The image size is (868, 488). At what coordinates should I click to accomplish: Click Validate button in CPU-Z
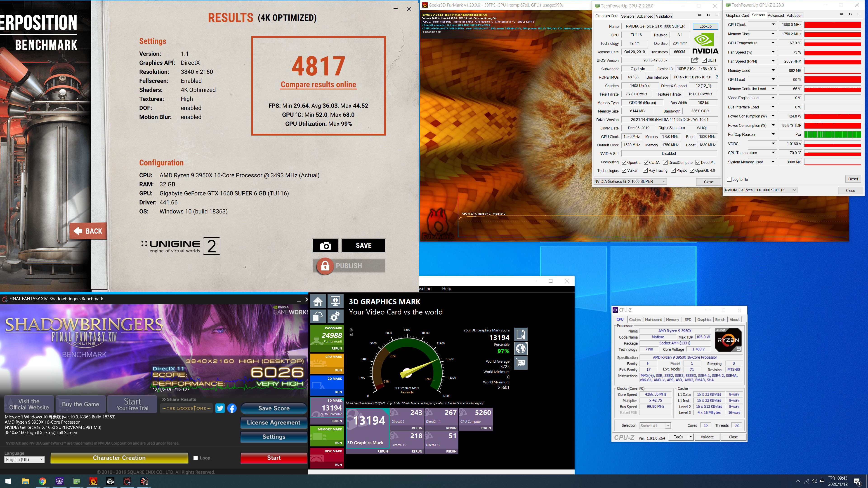point(707,437)
